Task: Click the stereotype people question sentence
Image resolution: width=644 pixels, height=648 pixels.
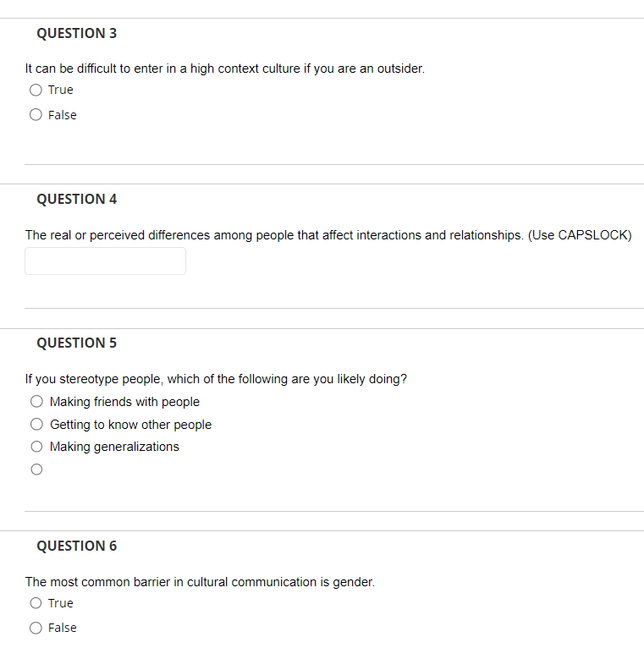Action: point(216,379)
